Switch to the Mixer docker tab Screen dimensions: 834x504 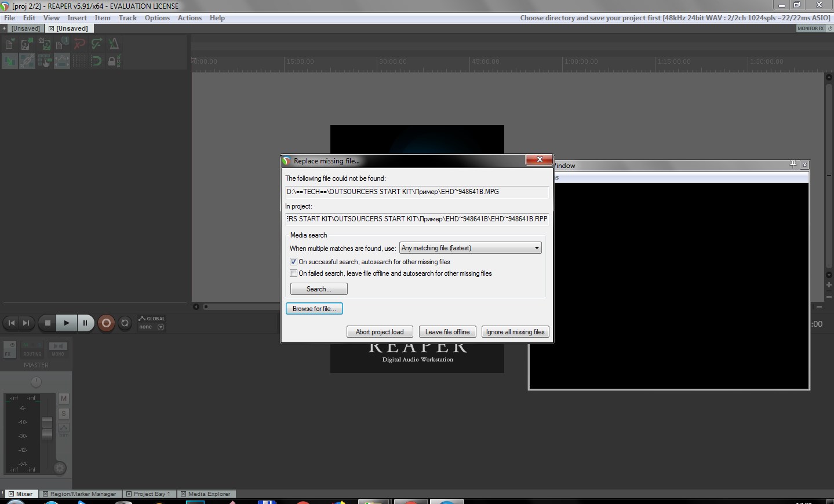tap(21, 494)
